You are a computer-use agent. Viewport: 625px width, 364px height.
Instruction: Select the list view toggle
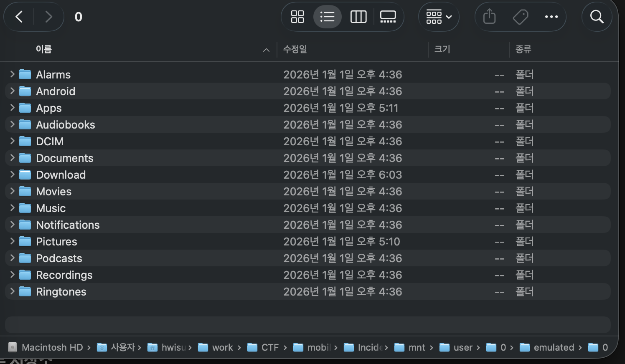pyautogui.click(x=327, y=17)
